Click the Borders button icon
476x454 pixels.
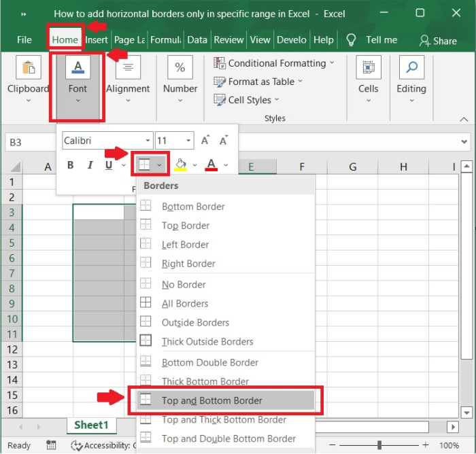(x=144, y=164)
